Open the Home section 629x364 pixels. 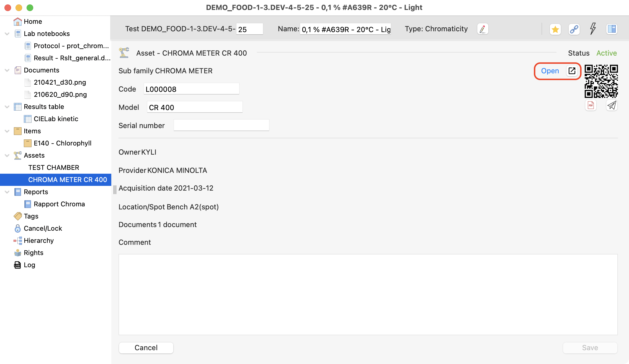pos(33,22)
